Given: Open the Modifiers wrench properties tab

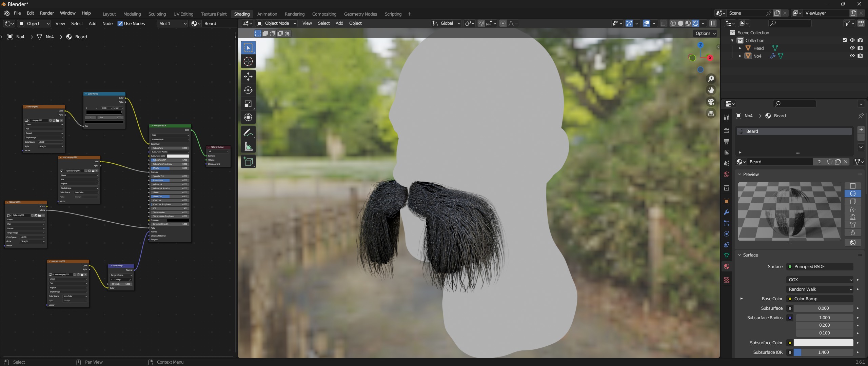Looking at the screenshot, I should (x=727, y=212).
